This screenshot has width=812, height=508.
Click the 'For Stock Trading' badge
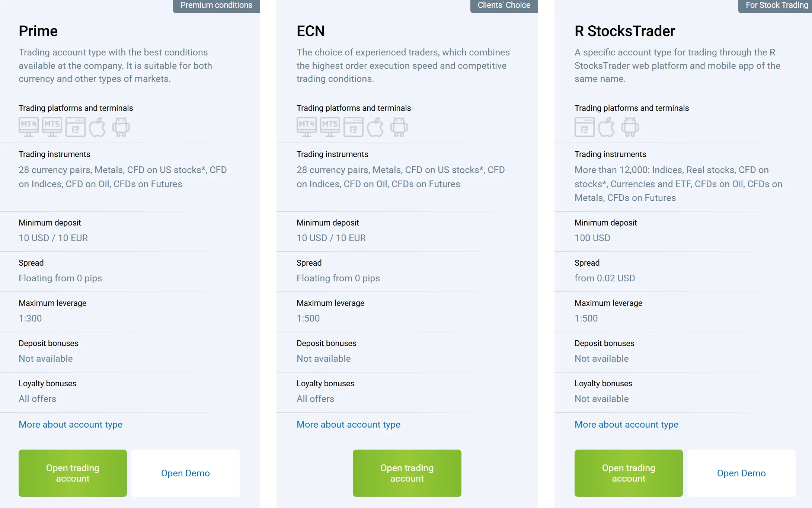pos(775,6)
